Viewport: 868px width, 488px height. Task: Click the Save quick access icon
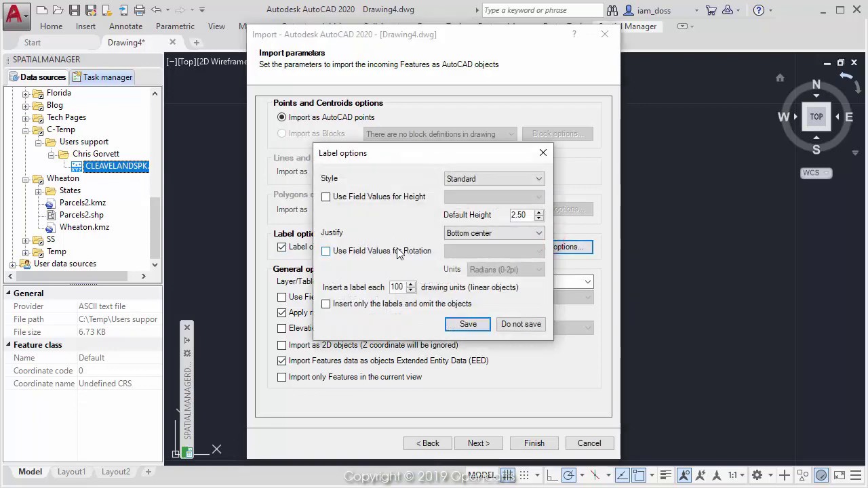click(x=74, y=10)
